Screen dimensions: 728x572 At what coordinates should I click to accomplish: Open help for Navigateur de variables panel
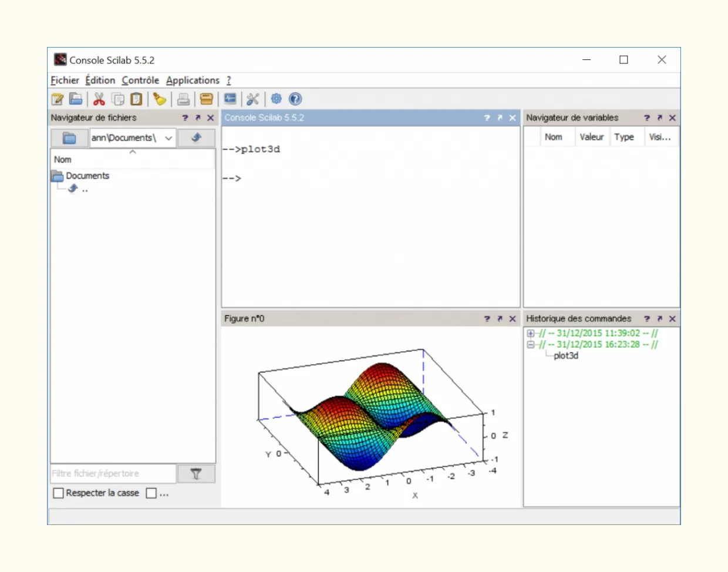(x=647, y=118)
